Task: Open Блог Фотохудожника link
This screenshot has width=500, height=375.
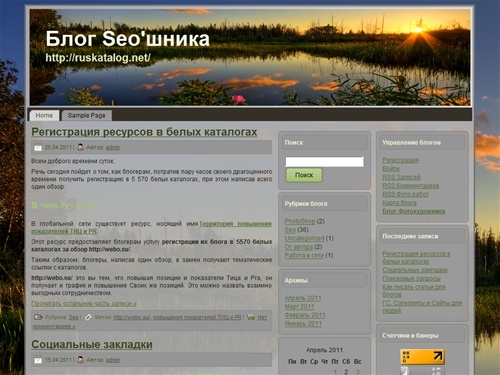Action: [414, 211]
